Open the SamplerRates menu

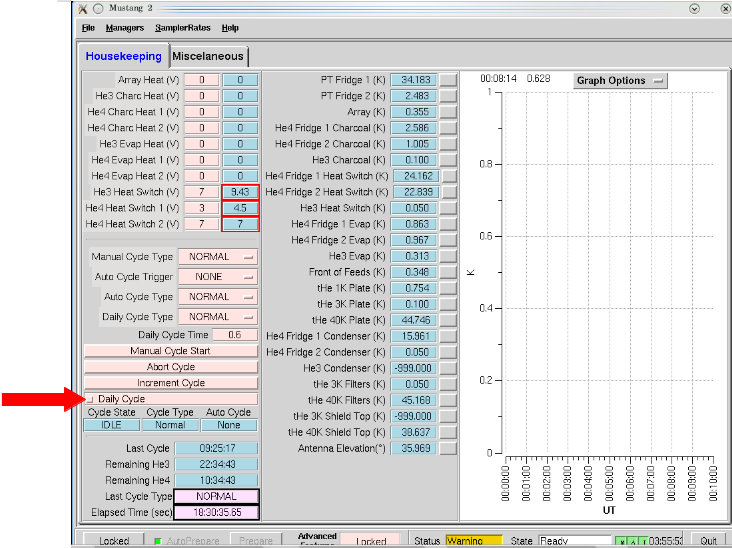[183, 28]
